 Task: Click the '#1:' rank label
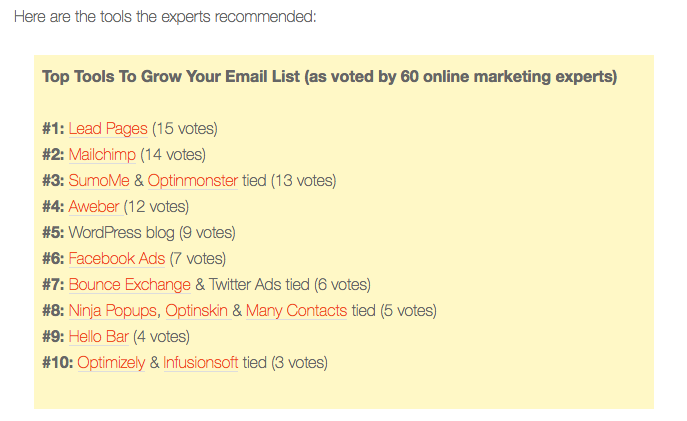coord(53,129)
